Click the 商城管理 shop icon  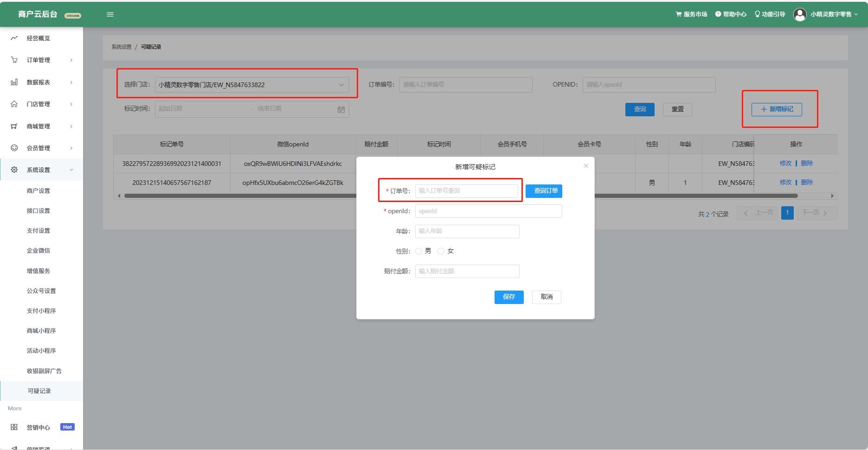pyautogui.click(x=14, y=126)
